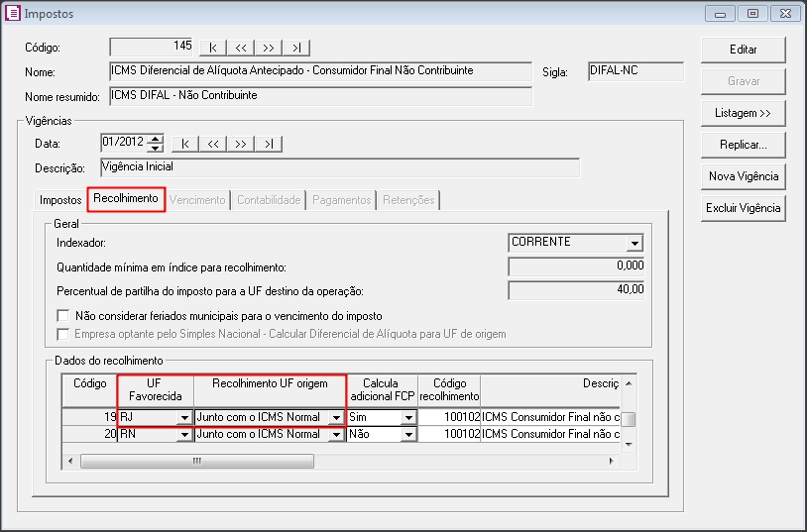
Task: Expand UF Favorecida dropdown for RJ row
Action: (183, 418)
